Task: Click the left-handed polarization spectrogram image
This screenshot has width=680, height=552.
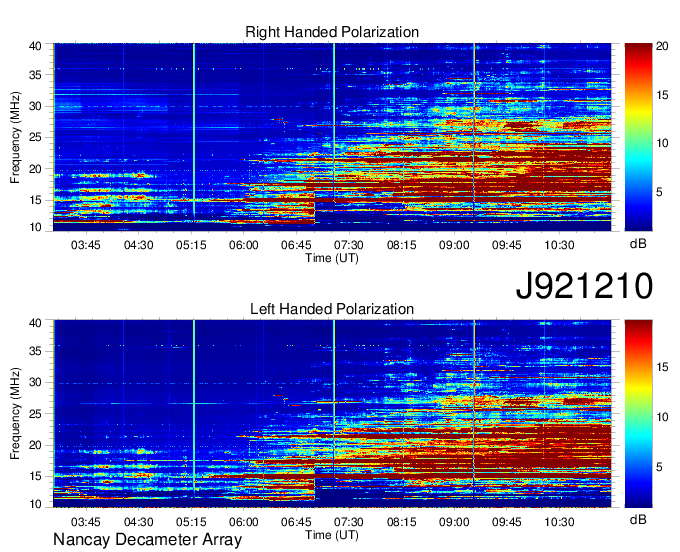Action: [332, 414]
